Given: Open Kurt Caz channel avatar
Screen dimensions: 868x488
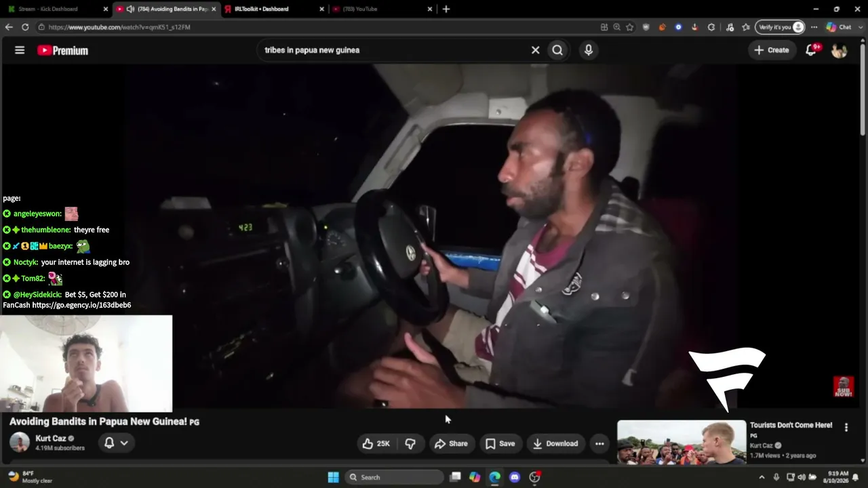Looking at the screenshot, I should pos(20,443).
